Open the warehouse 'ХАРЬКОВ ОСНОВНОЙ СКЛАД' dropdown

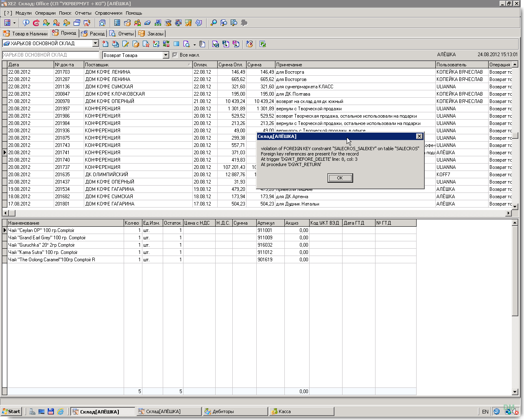[95, 44]
